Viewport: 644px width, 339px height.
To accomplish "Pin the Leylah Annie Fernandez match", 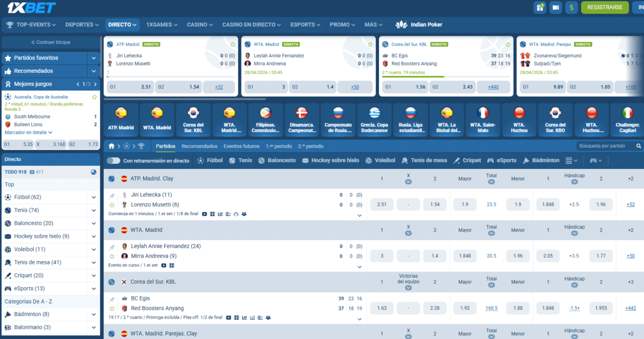I will [x=112, y=247].
